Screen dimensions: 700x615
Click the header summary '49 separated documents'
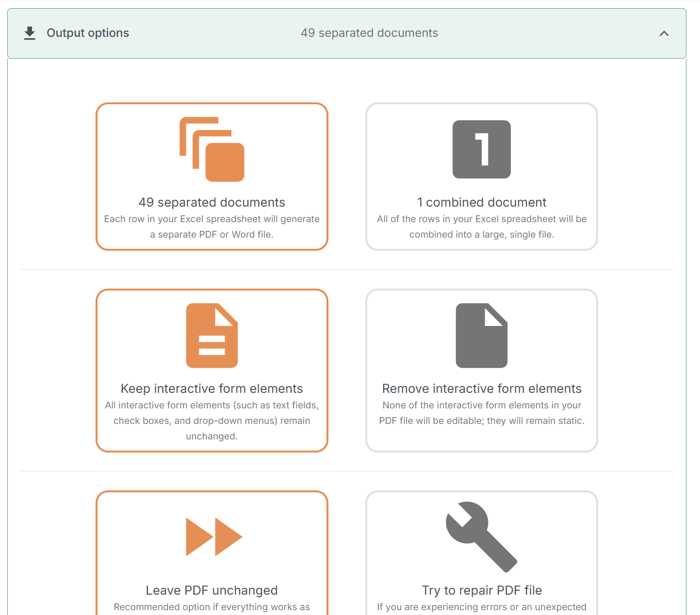click(369, 33)
